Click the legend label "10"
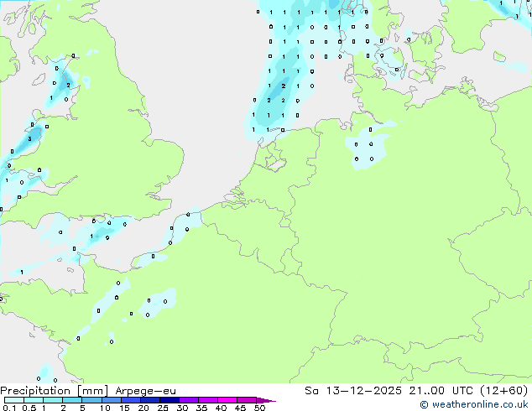 [x=105, y=408]
